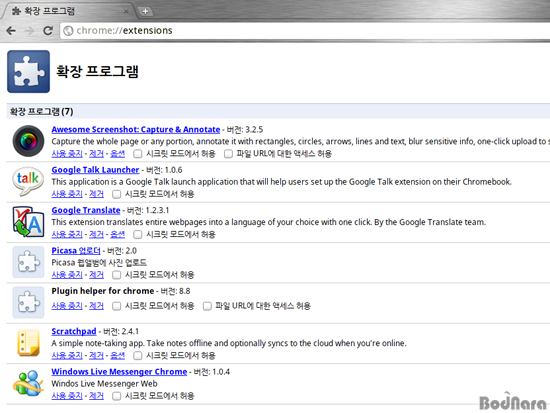This screenshot has width=550, height=413.
Task: Click the Picasa 업로더 puzzle icon
Action: click(28, 262)
